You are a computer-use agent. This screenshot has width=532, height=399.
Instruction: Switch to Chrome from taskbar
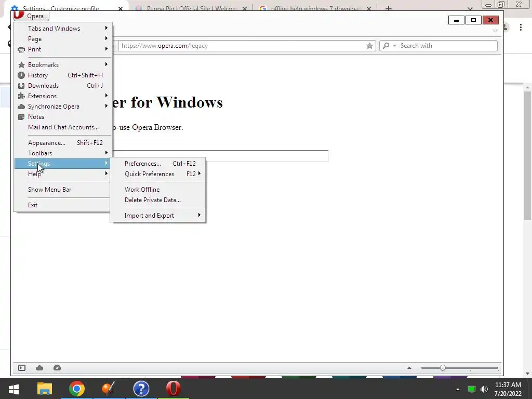[77, 389]
